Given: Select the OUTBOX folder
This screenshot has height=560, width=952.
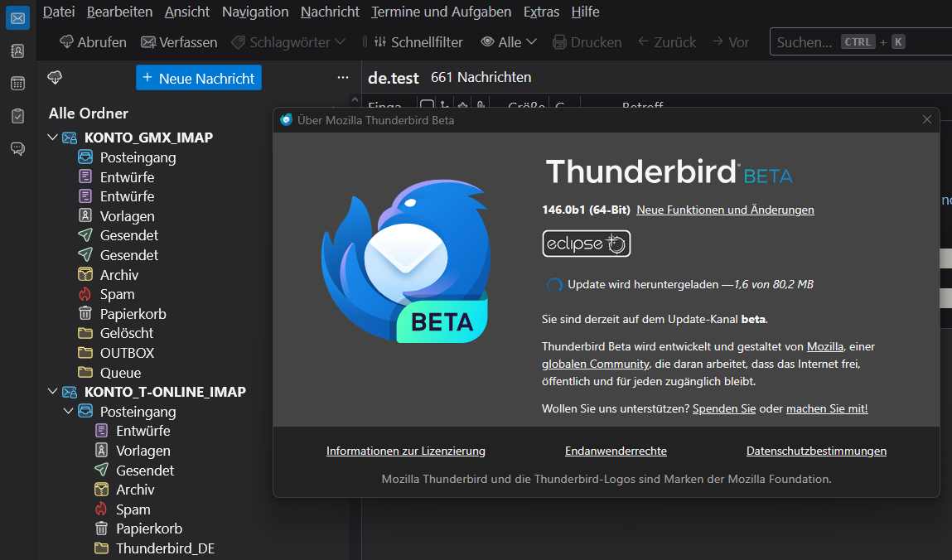Looking at the screenshot, I should [x=127, y=353].
